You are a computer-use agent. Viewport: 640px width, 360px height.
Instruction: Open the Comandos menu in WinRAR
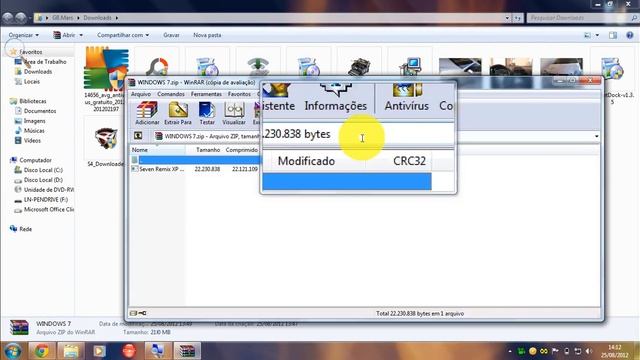171,94
